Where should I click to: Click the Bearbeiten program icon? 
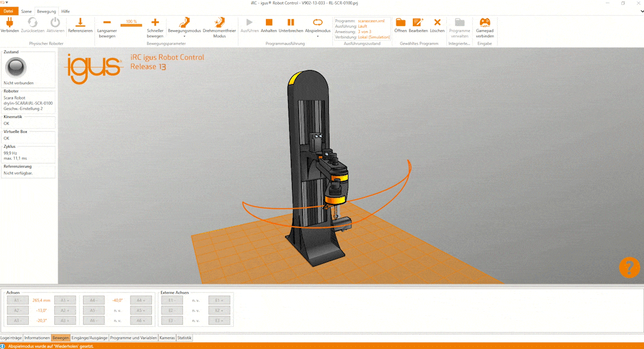(x=418, y=22)
